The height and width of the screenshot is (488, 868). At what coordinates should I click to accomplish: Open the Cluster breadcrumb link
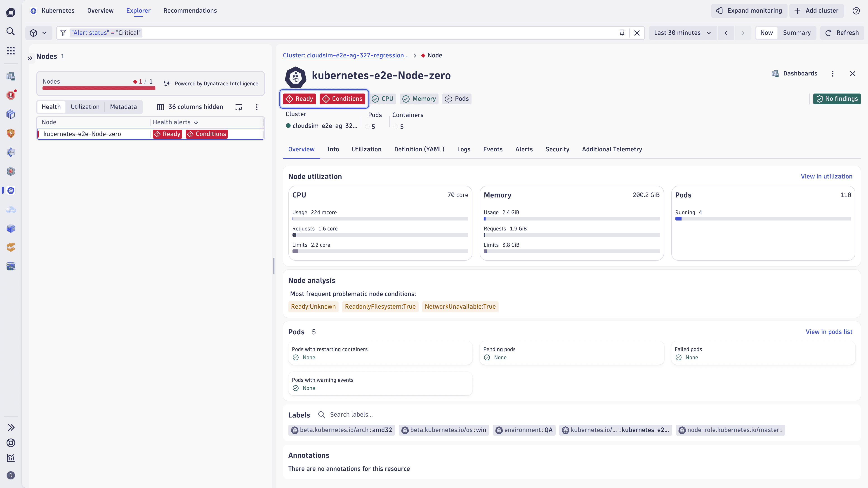[x=345, y=55]
